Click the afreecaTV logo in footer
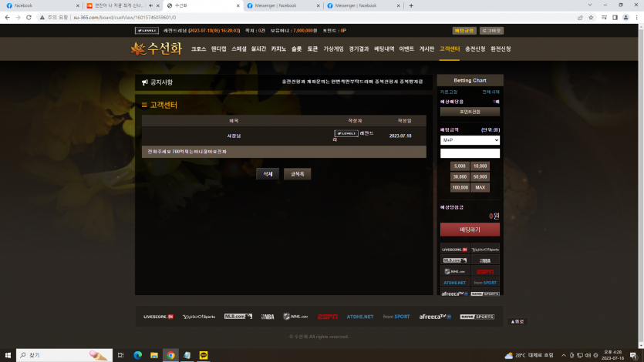 tap(435, 317)
